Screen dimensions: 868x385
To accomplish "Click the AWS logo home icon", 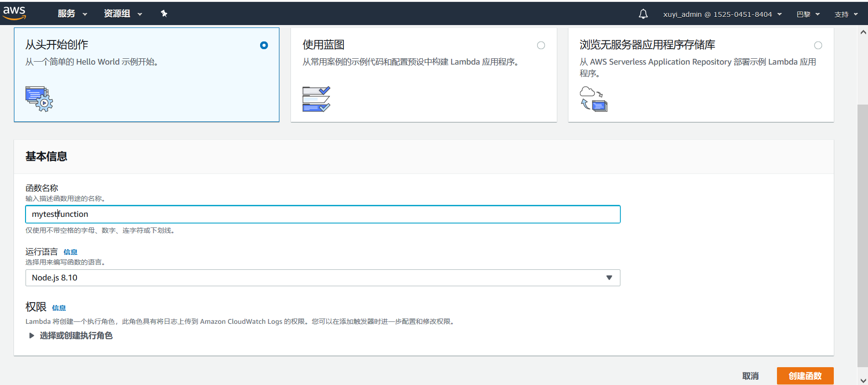I will pyautogui.click(x=14, y=13).
